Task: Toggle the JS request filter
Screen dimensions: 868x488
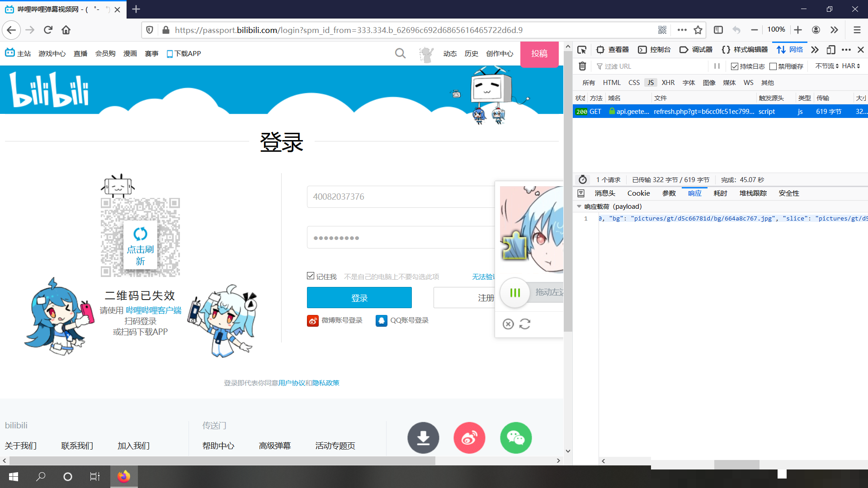Action: point(651,83)
